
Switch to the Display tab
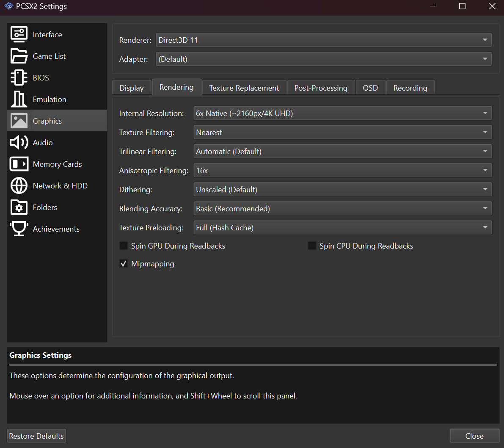pyautogui.click(x=132, y=88)
